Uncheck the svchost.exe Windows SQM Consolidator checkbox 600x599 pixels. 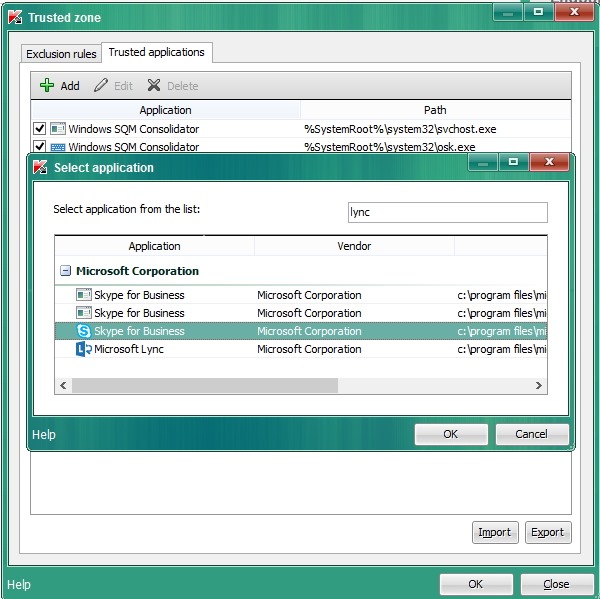pyautogui.click(x=40, y=129)
